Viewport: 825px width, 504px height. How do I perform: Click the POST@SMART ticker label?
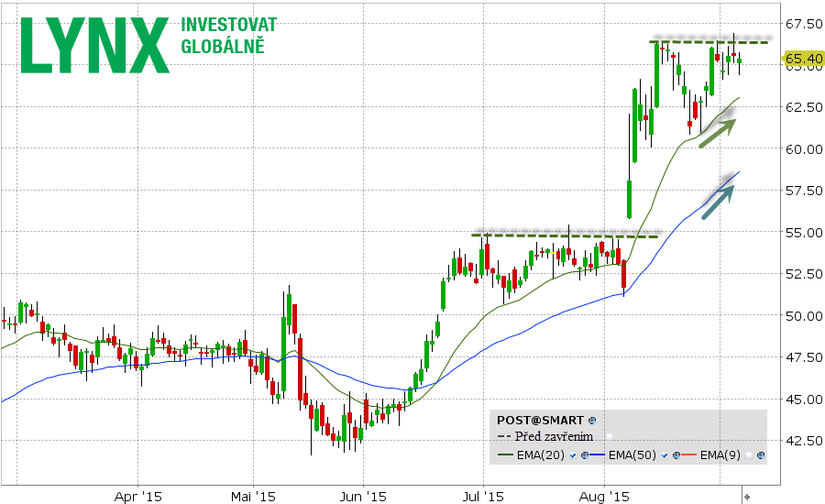[540, 420]
